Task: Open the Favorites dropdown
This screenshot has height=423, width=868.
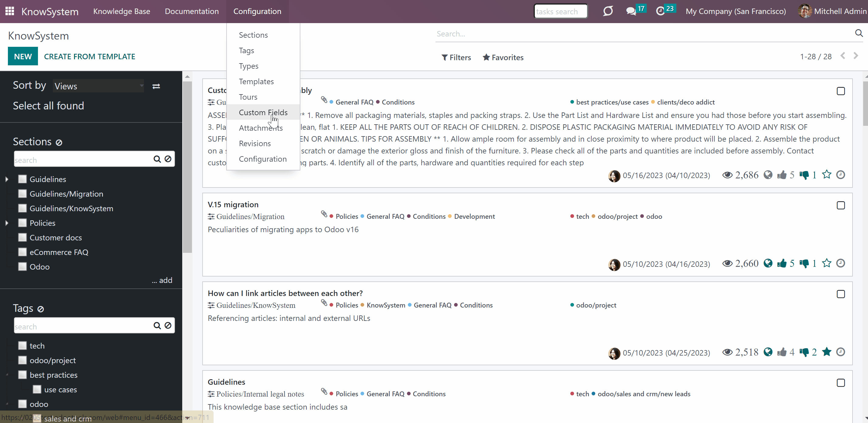Action: point(503,57)
